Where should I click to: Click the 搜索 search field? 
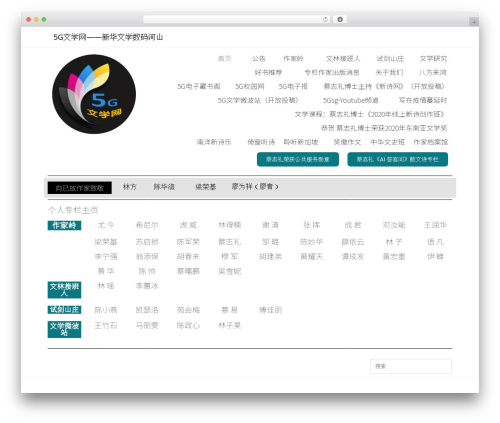click(x=411, y=366)
